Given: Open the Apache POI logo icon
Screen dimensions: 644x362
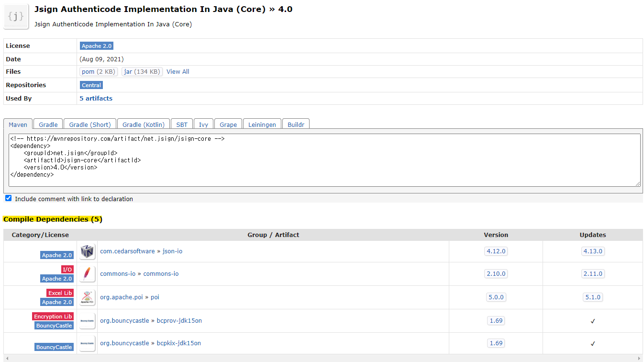Looking at the screenshot, I should pos(88,297).
